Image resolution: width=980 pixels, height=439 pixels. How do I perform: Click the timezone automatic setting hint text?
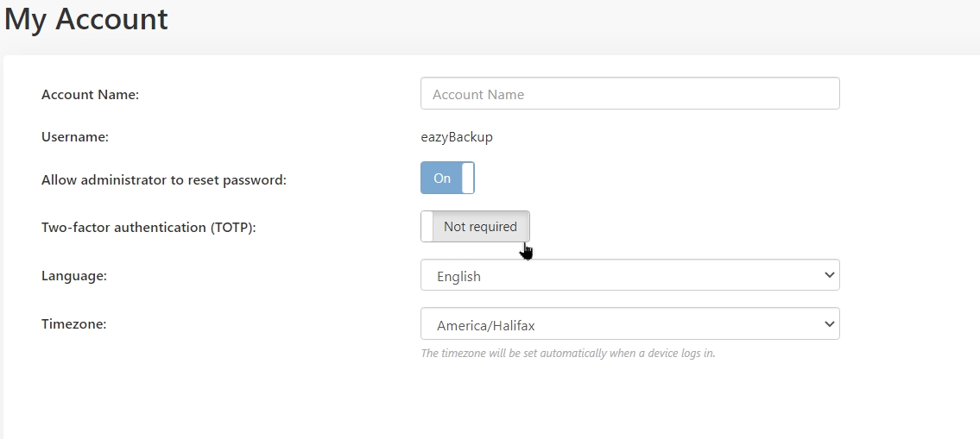click(568, 353)
